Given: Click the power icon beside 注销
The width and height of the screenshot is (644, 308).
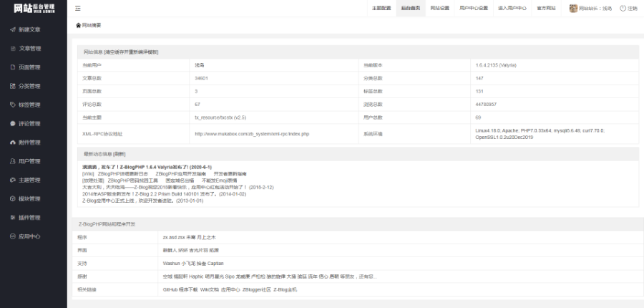Looking at the screenshot, I should 623,9.
